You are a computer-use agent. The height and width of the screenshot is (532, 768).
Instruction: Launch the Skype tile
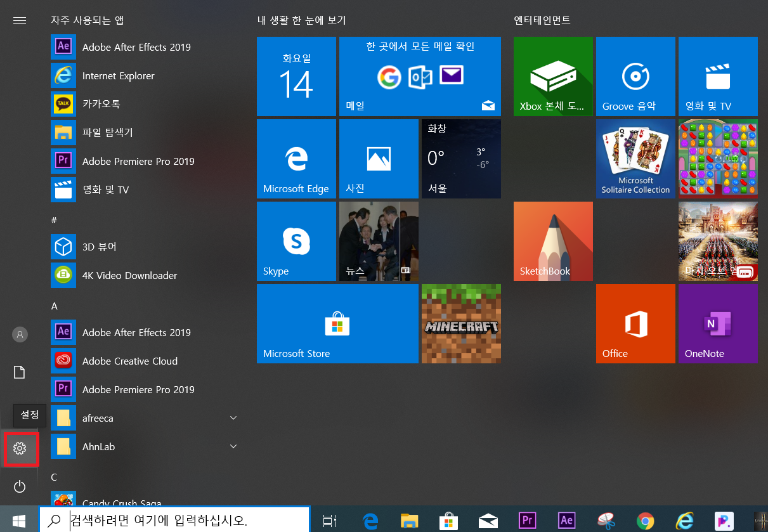[296, 241]
